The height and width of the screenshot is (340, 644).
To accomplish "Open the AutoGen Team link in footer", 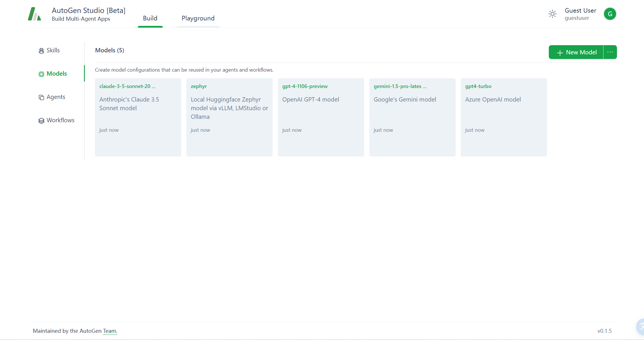I will (x=110, y=331).
